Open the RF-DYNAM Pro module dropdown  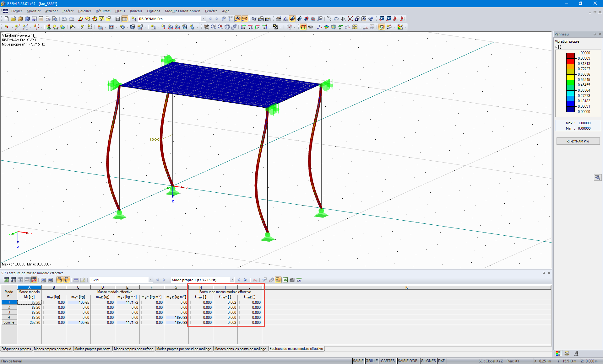coord(204,19)
